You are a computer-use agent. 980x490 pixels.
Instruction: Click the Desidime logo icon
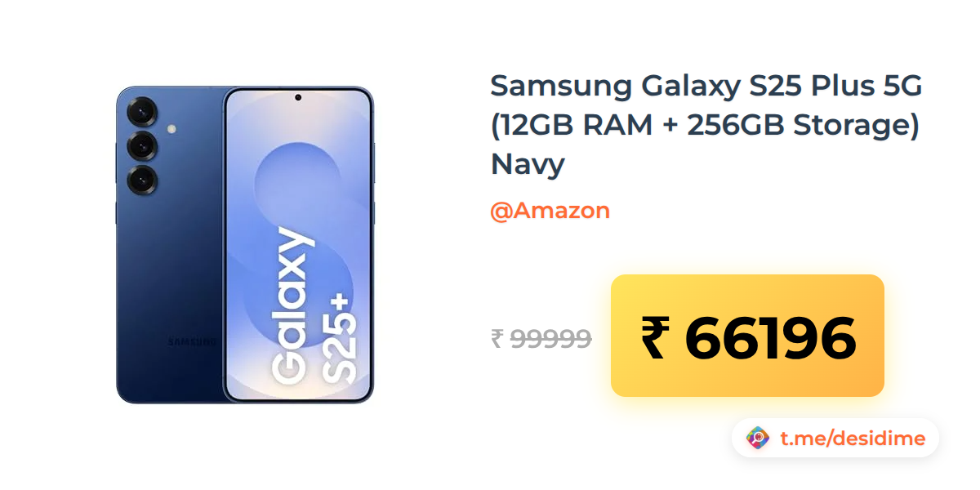point(759,439)
